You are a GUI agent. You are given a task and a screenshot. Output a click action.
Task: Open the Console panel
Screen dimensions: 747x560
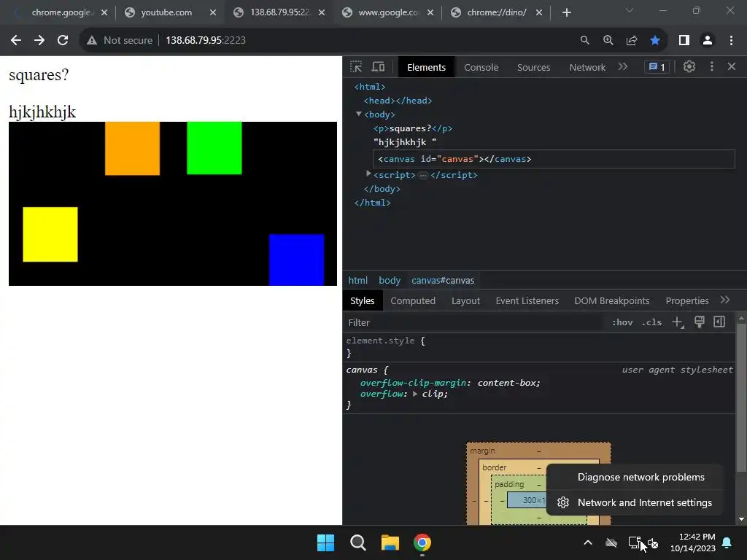tap(481, 68)
